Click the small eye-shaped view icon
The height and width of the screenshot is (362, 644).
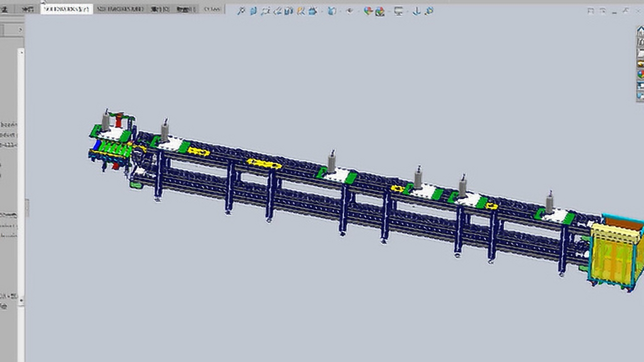click(x=349, y=11)
